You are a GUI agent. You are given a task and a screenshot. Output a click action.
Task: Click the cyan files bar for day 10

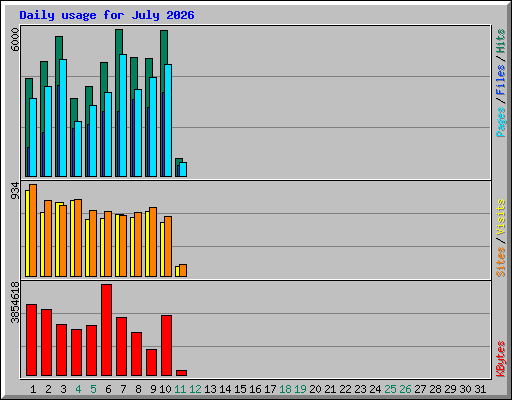click(168, 120)
